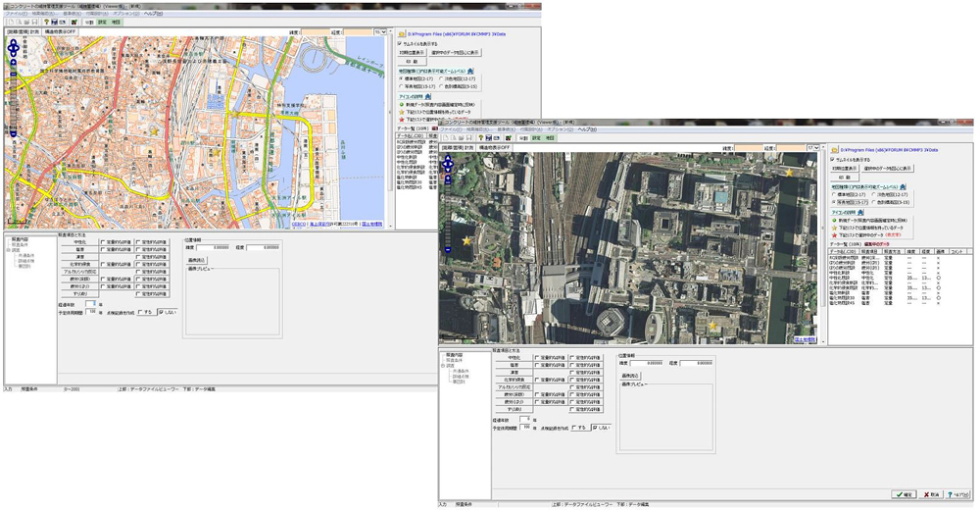The width and height of the screenshot is (980, 511).
Task: Collapse the 調査 tree node in the front window
Action: point(443,366)
